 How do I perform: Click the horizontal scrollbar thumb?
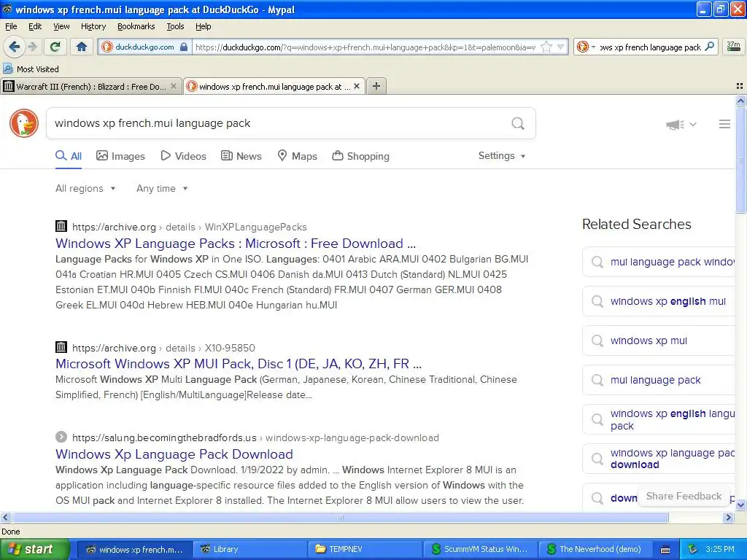click(340, 517)
